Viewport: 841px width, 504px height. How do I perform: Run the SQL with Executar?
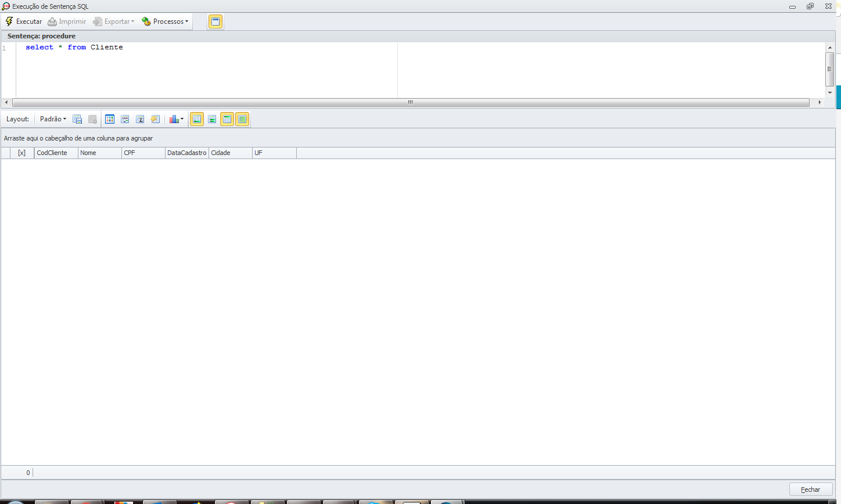click(x=24, y=21)
